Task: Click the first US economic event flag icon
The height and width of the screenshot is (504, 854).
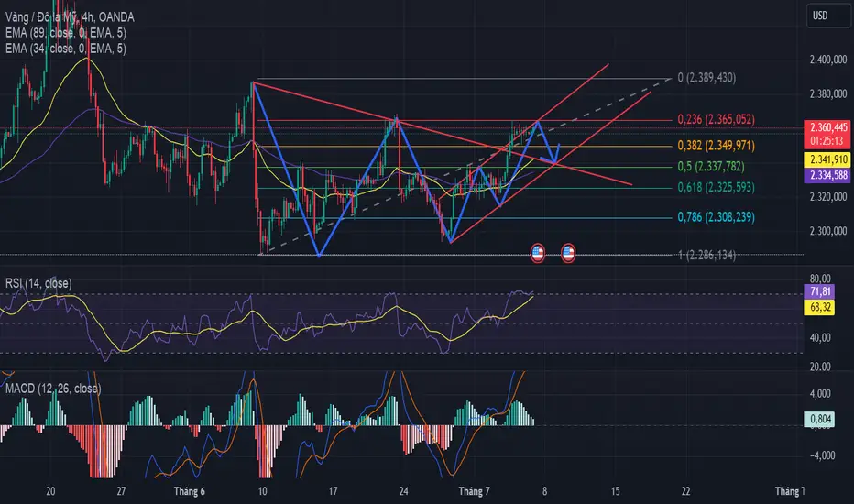Action: click(x=538, y=253)
